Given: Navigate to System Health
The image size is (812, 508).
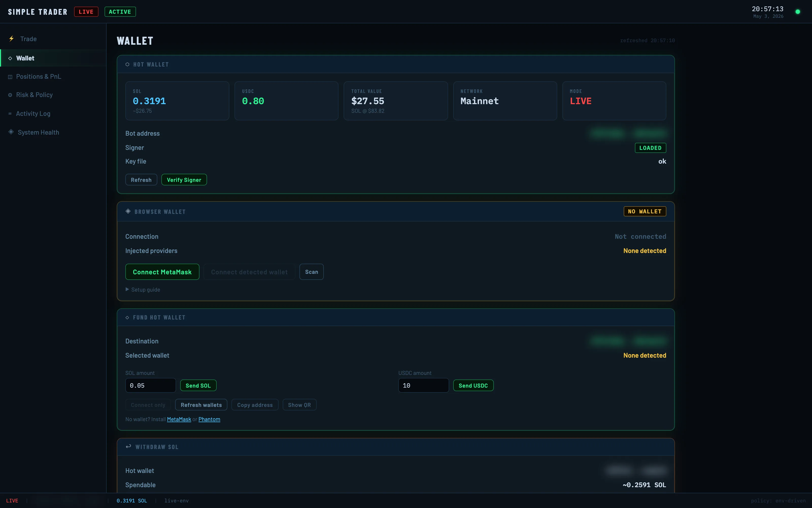Looking at the screenshot, I should pyautogui.click(x=53, y=132).
